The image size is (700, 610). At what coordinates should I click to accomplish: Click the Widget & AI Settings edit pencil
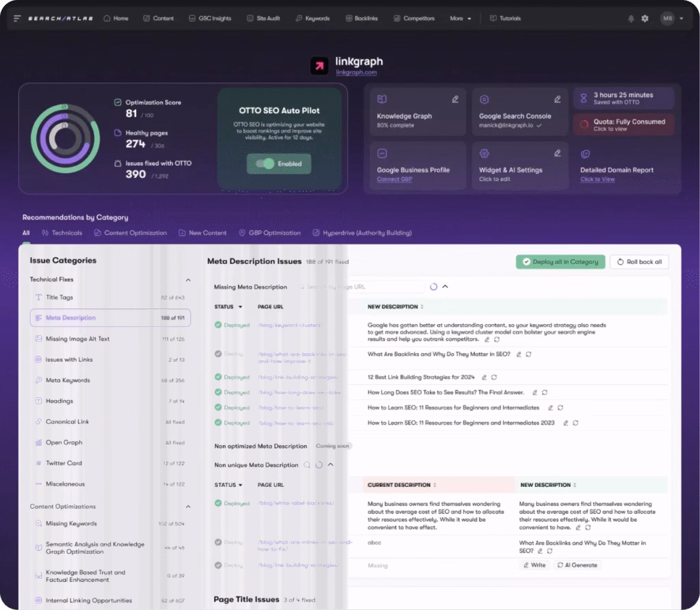(557, 153)
